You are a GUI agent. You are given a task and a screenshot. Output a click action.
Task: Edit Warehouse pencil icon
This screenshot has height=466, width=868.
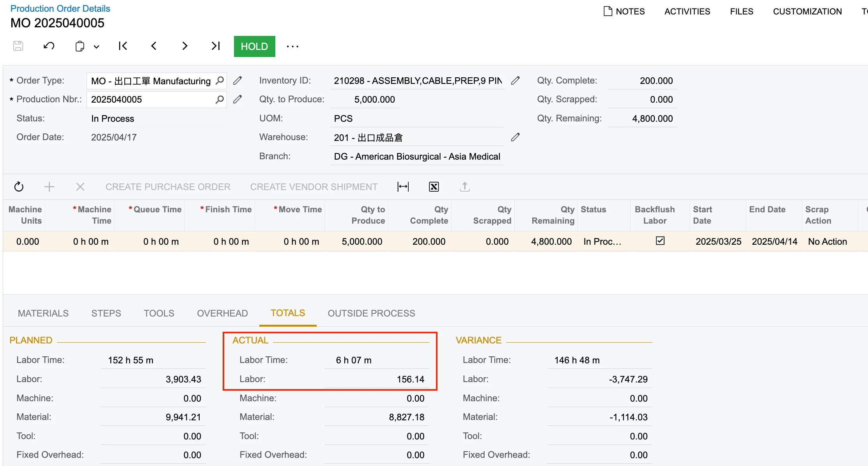point(515,137)
